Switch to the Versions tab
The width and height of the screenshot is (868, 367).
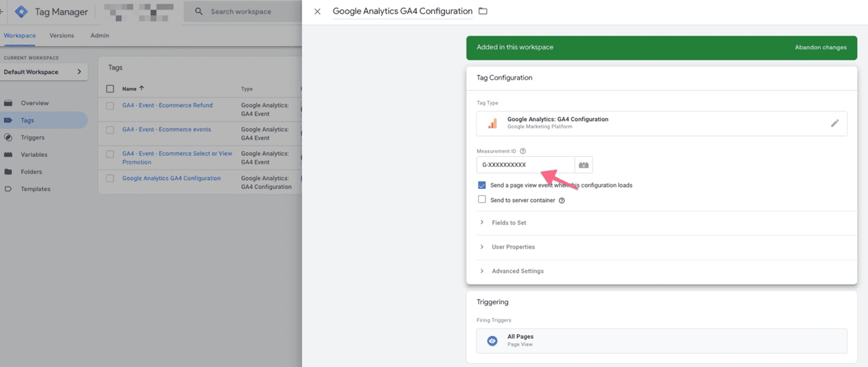click(62, 36)
